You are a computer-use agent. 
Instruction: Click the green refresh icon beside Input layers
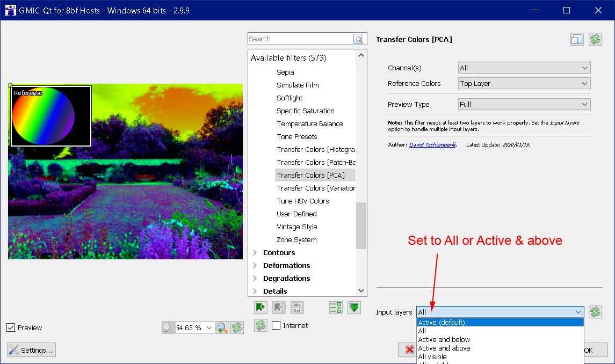pyautogui.click(x=595, y=312)
